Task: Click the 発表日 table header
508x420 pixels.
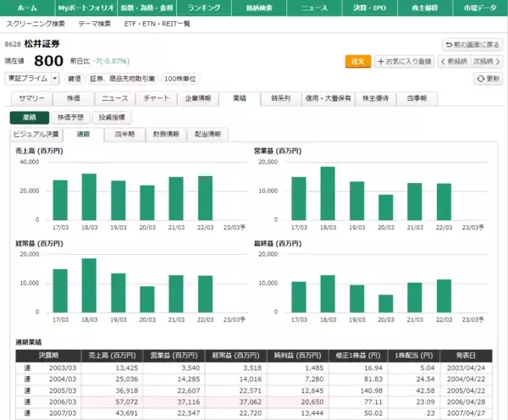Action: coord(466,356)
